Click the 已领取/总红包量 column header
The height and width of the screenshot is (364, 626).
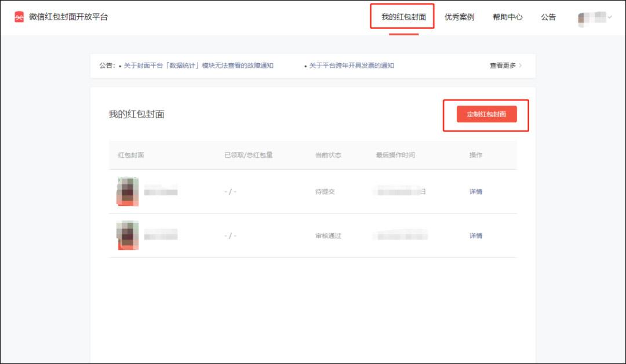coord(248,155)
